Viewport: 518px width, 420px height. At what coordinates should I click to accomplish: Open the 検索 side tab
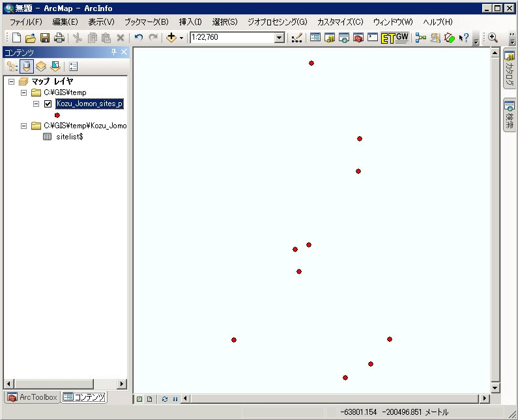(510, 115)
